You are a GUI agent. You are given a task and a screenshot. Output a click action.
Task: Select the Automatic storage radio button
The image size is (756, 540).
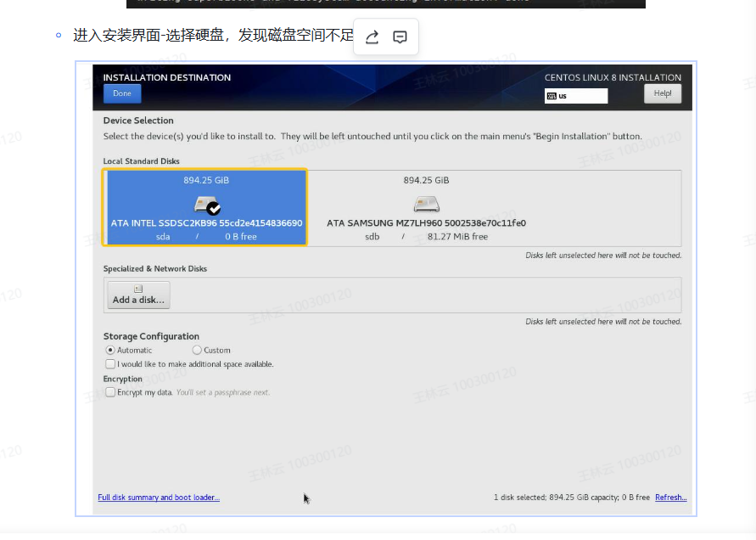(110, 350)
